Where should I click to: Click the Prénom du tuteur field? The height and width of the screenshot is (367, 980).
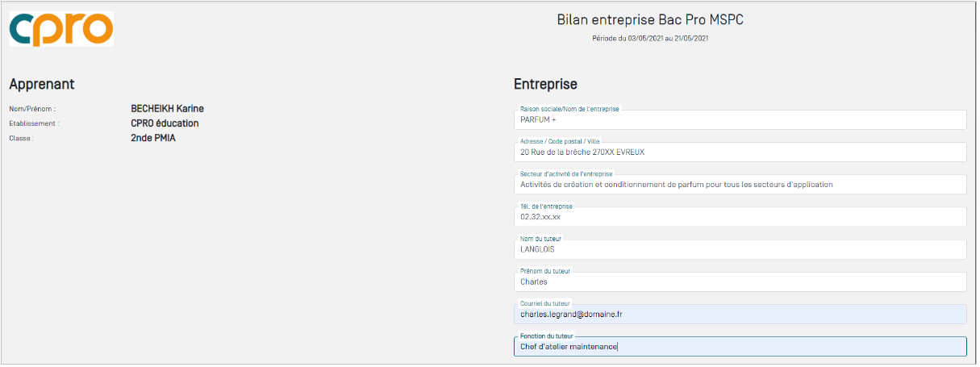[x=740, y=282]
